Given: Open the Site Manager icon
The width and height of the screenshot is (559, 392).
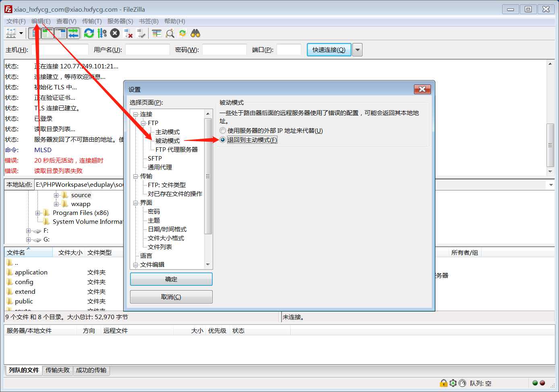Looking at the screenshot, I should 11,33.
